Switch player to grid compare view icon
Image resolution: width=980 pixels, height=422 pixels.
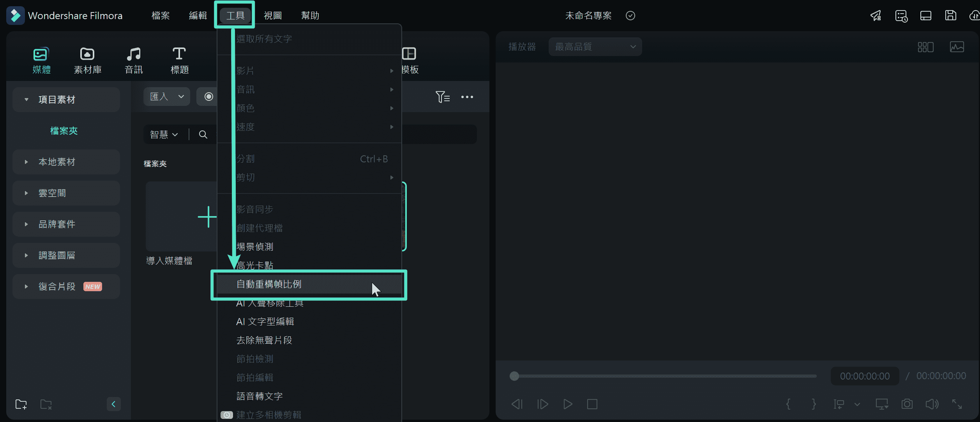926,47
